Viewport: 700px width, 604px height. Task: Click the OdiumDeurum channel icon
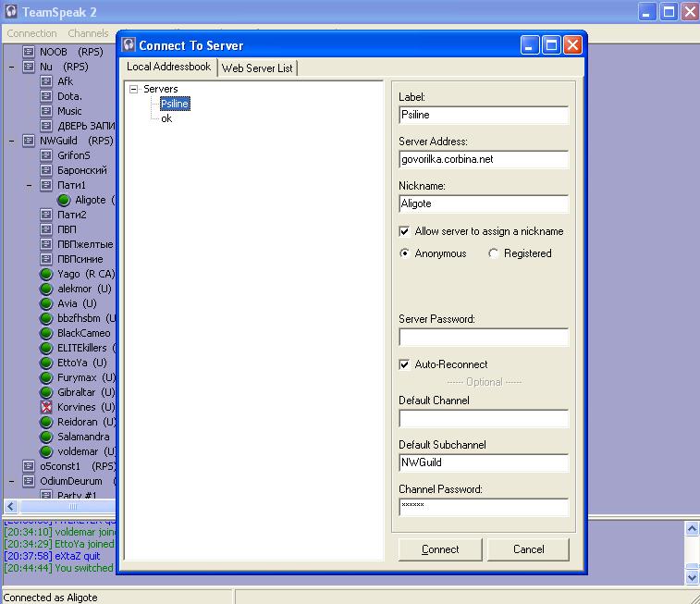(x=29, y=481)
